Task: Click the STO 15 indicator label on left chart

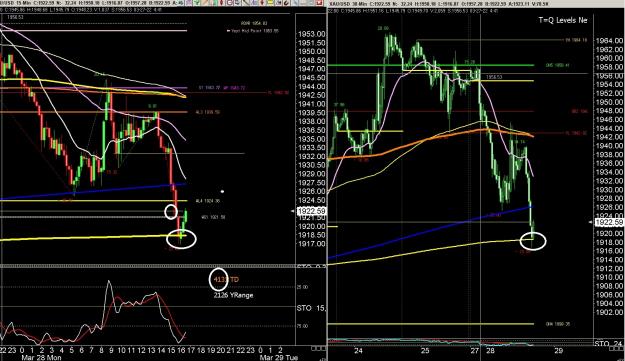Action: click(x=311, y=308)
